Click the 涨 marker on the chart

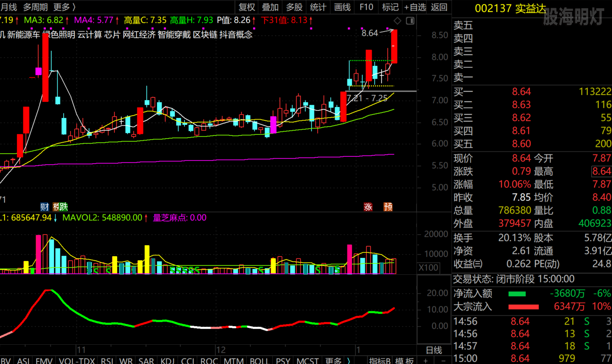(x=368, y=207)
